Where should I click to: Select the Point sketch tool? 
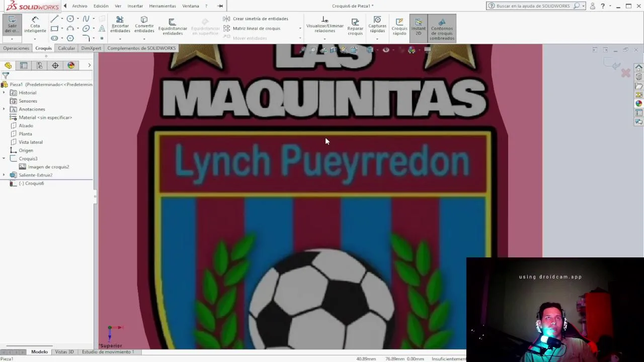click(102, 38)
